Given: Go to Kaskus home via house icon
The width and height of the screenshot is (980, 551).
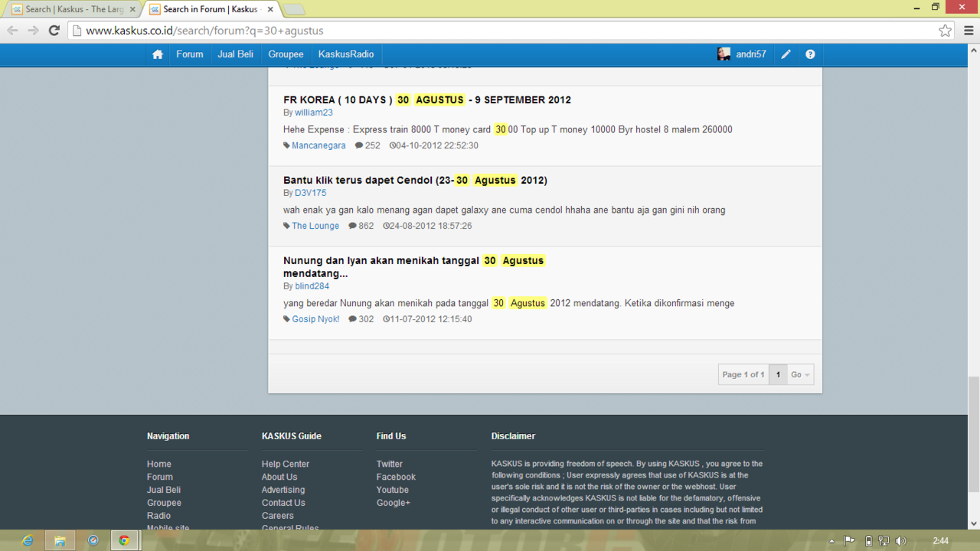Looking at the screenshot, I should [x=158, y=54].
